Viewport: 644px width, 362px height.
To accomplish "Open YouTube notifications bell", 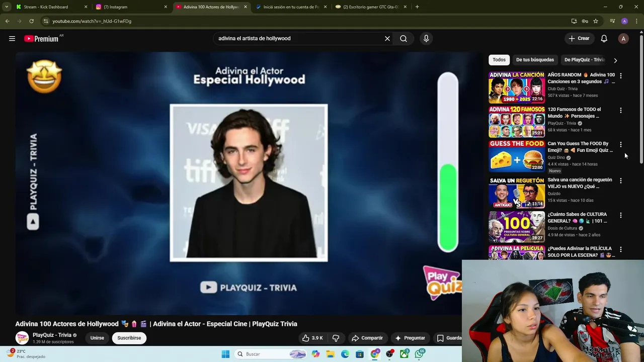I will pos(604,38).
